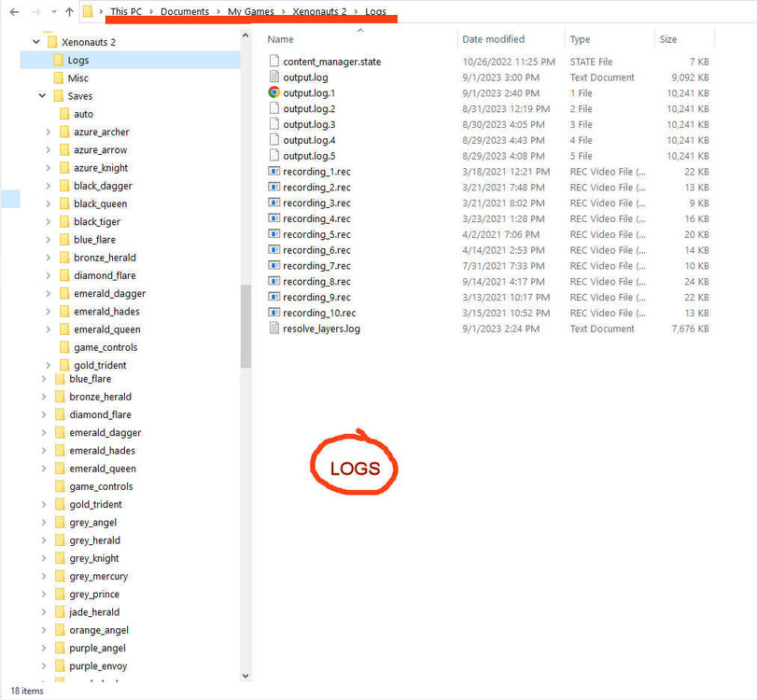Expand the grey_herald folder node
This screenshot has height=700, width=757.
pyautogui.click(x=44, y=540)
